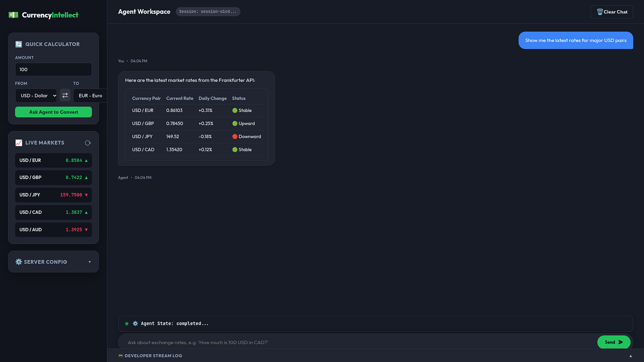
Task: Click the Frankfurter API intro sentence
Action: [190, 80]
